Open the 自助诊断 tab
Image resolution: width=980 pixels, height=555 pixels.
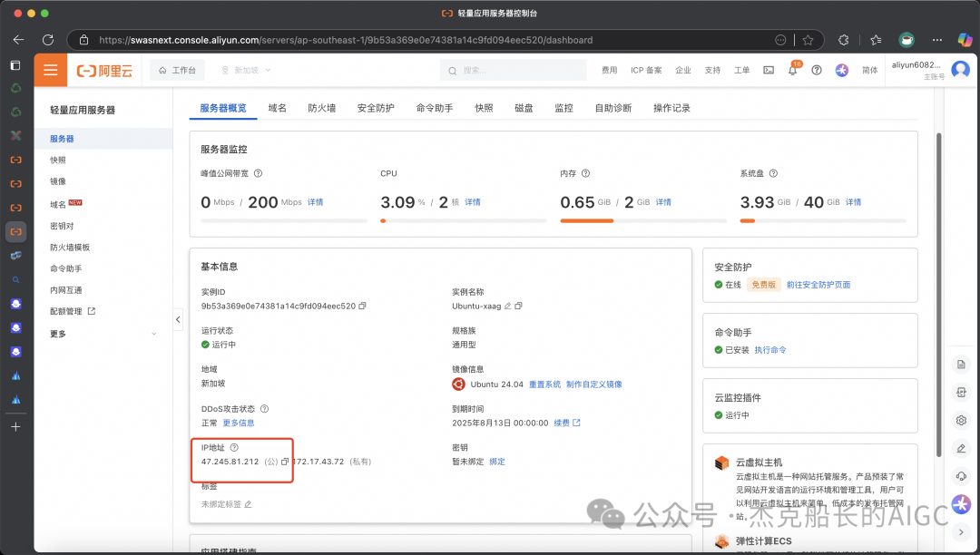[x=613, y=108]
